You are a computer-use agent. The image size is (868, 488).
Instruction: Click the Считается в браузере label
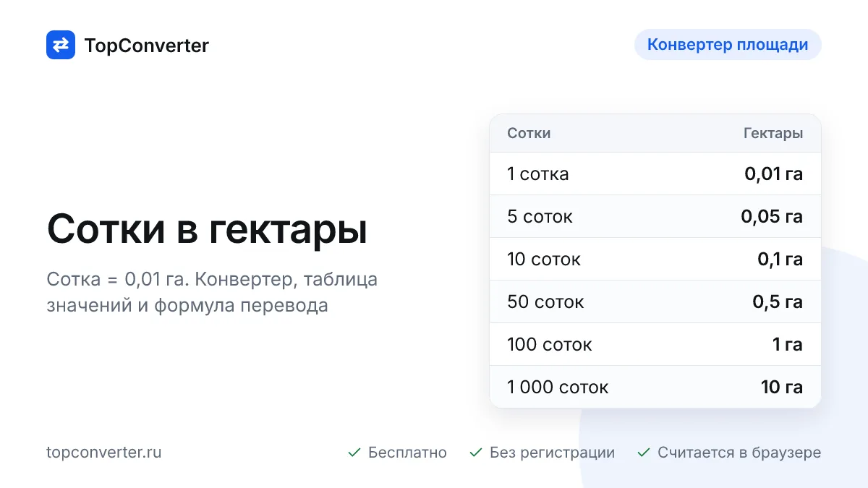point(739,453)
